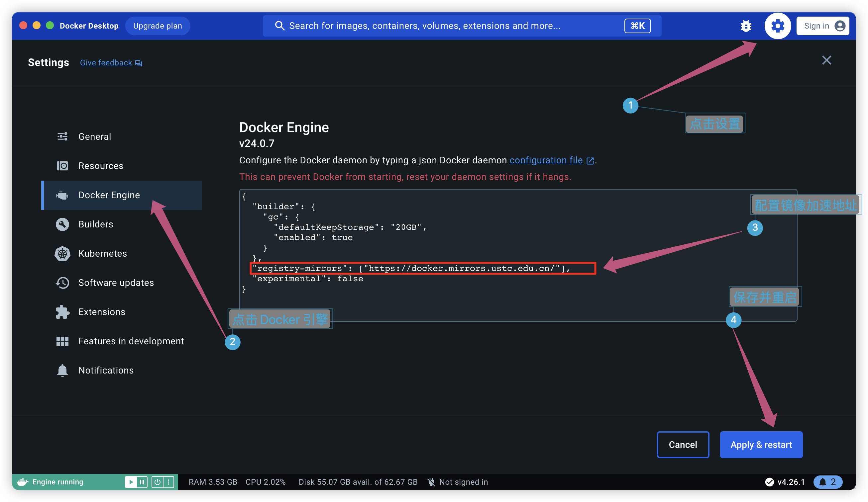Image resolution: width=868 pixels, height=502 pixels.
Task: Open the Give feedback link
Action: (x=106, y=63)
